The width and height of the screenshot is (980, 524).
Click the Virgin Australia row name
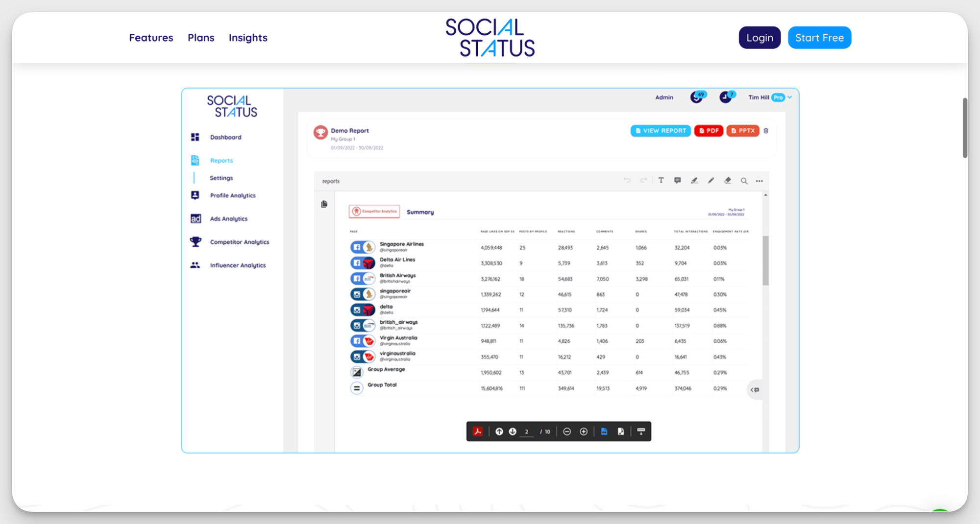tap(398, 338)
